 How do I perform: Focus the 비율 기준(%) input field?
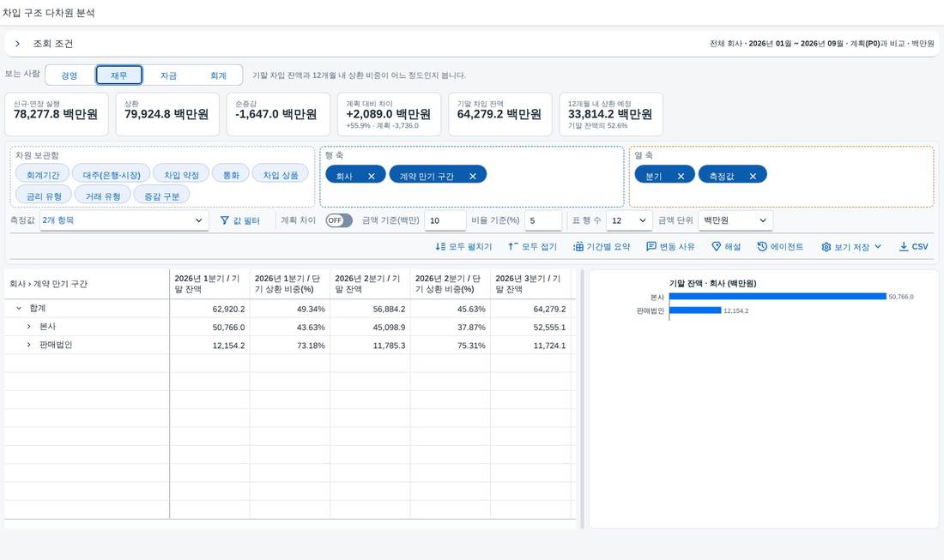tap(543, 220)
